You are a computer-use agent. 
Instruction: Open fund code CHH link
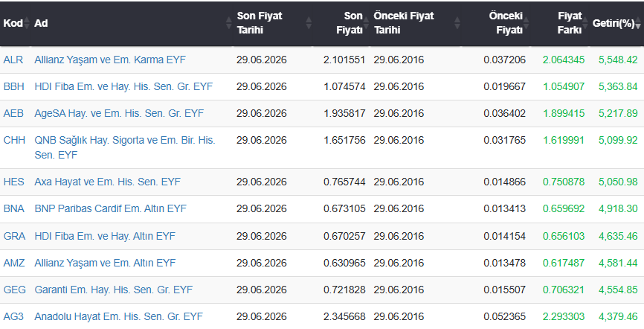click(x=14, y=140)
